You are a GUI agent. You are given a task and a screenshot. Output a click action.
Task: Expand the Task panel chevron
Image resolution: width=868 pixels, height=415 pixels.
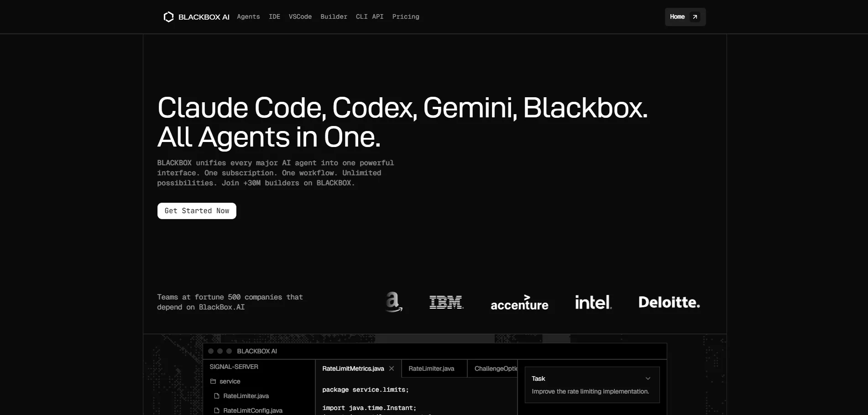(x=648, y=378)
